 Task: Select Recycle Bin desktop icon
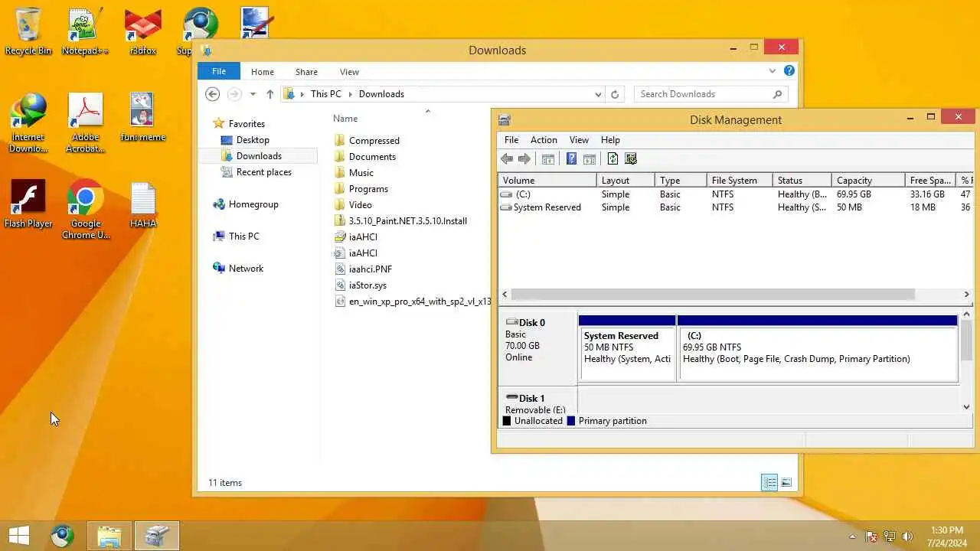(x=28, y=32)
